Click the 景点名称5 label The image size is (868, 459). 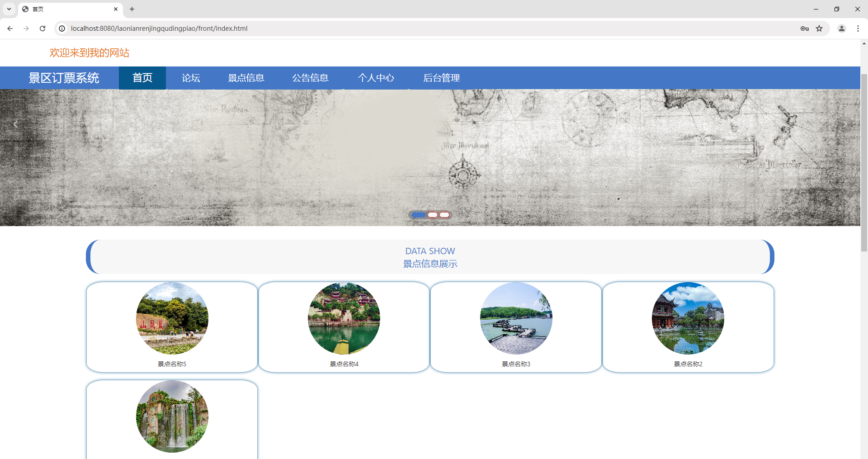(172, 364)
